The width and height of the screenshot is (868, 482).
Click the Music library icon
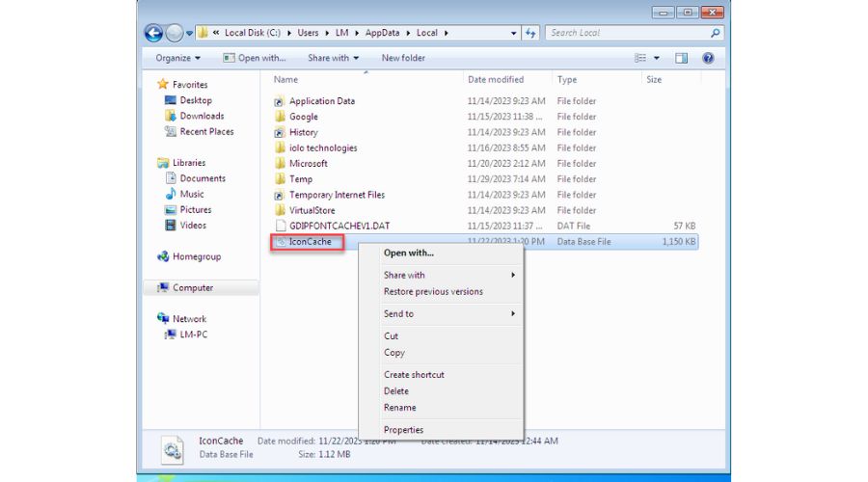click(171, 194)
